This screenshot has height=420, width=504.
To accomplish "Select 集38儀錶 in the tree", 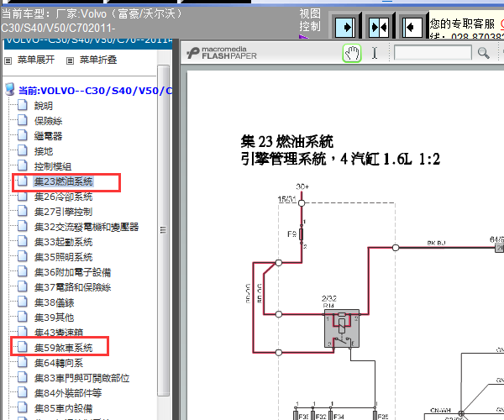I will (54, 302).
